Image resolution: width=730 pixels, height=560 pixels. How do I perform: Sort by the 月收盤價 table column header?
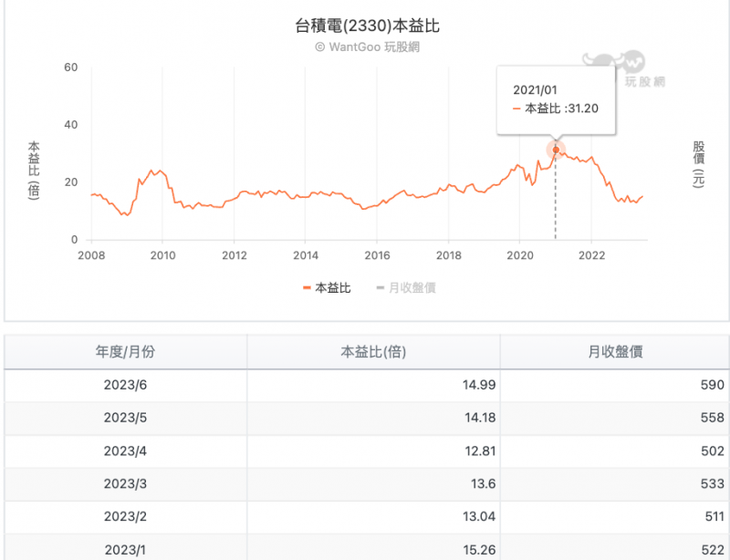[x=615, y=351]
